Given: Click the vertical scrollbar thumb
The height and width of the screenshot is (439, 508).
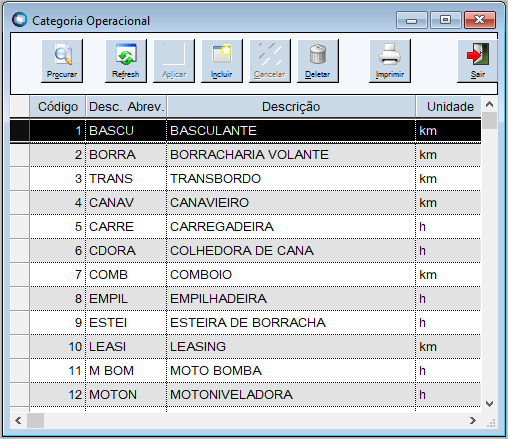Looking at the screenshot, I should 489,120.
